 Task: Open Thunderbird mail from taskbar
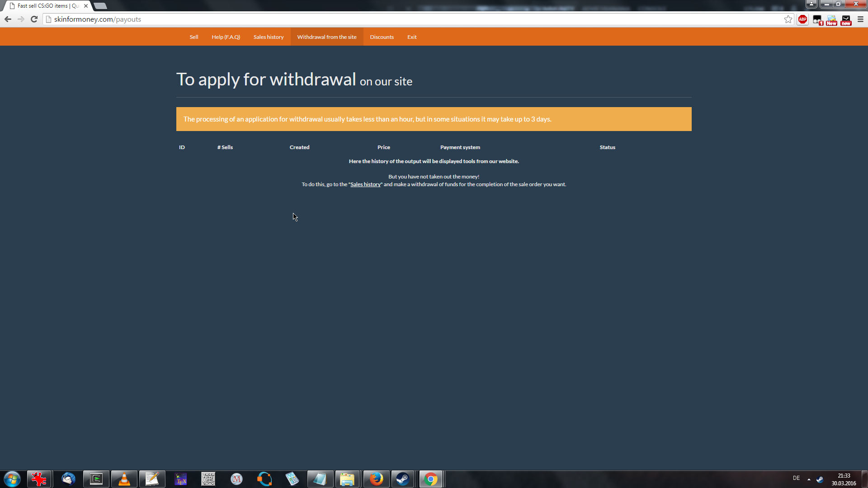68,479
